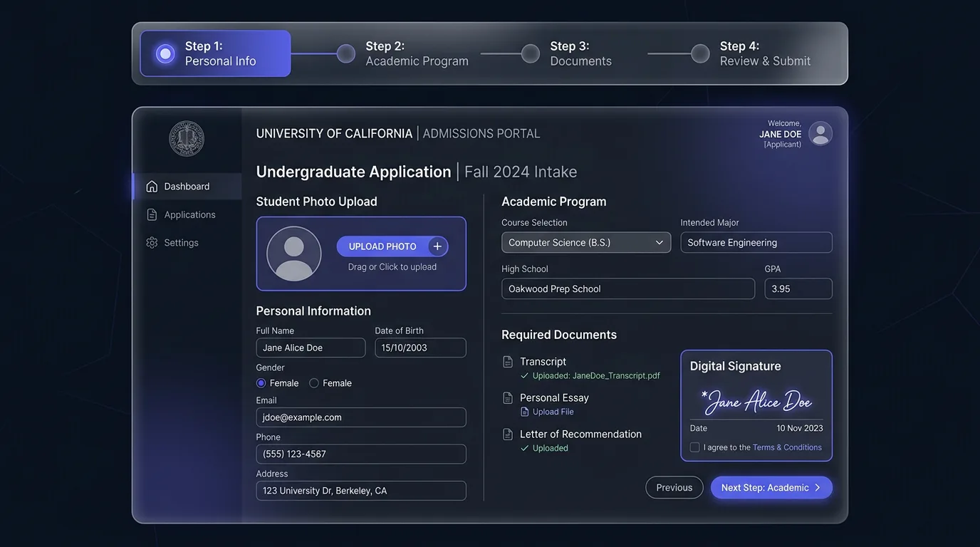Click the university seal logo

pos(186,138)
